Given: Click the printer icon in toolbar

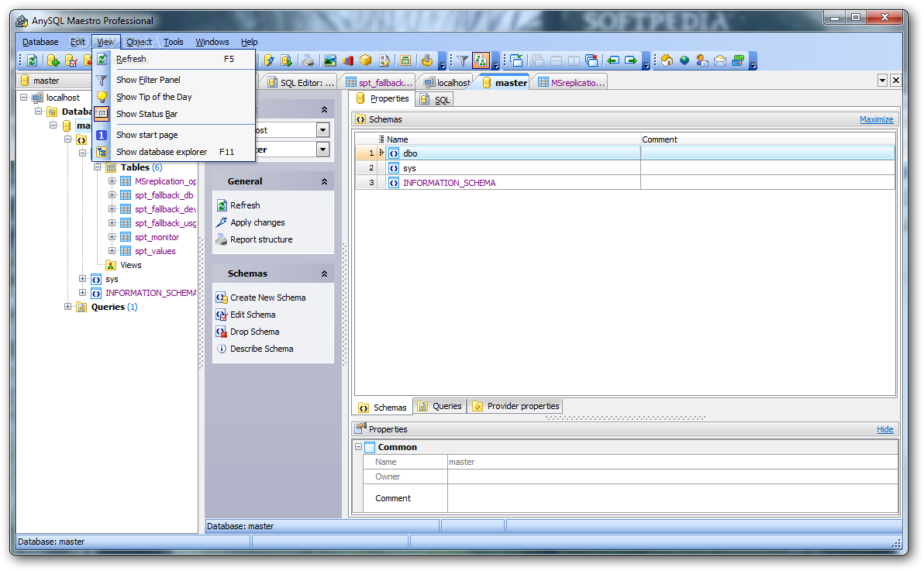Looking at the screenshot, I should [309, 60].
